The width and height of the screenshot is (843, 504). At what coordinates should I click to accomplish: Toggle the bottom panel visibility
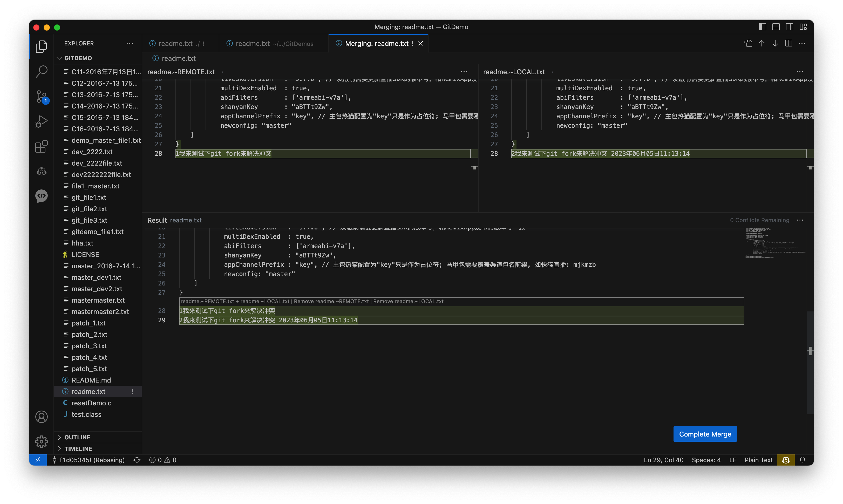coord(776,27)
